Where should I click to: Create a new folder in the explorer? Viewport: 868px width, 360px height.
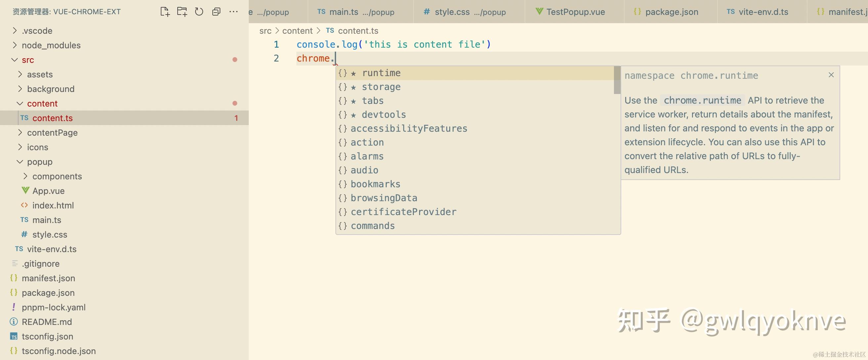tap(182, 11)
